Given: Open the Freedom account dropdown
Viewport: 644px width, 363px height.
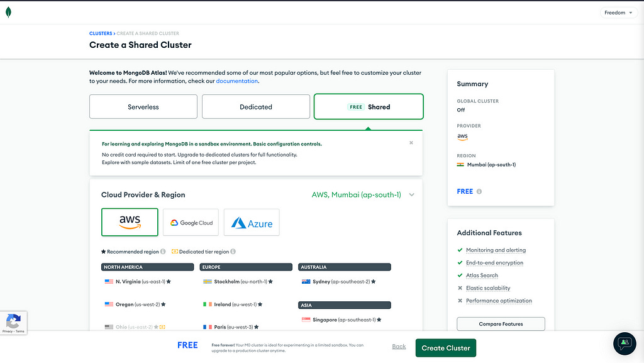Looking at the screenshot, I should pos(619,13).
